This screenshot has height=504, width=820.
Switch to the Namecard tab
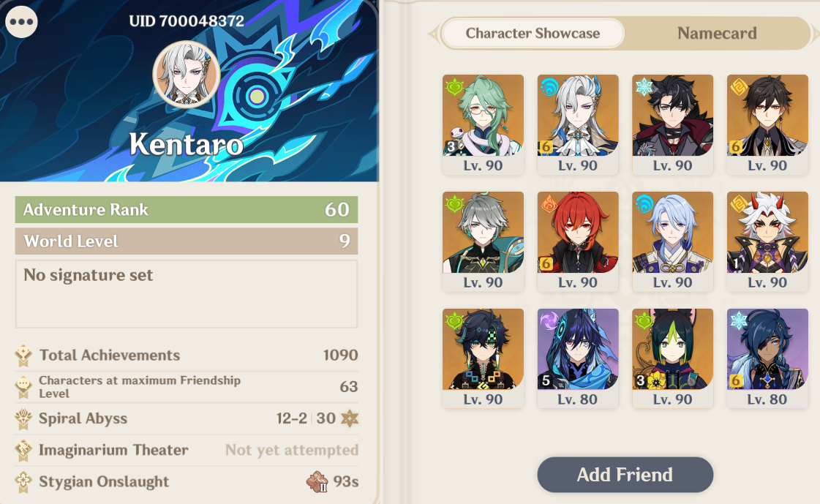717,34
